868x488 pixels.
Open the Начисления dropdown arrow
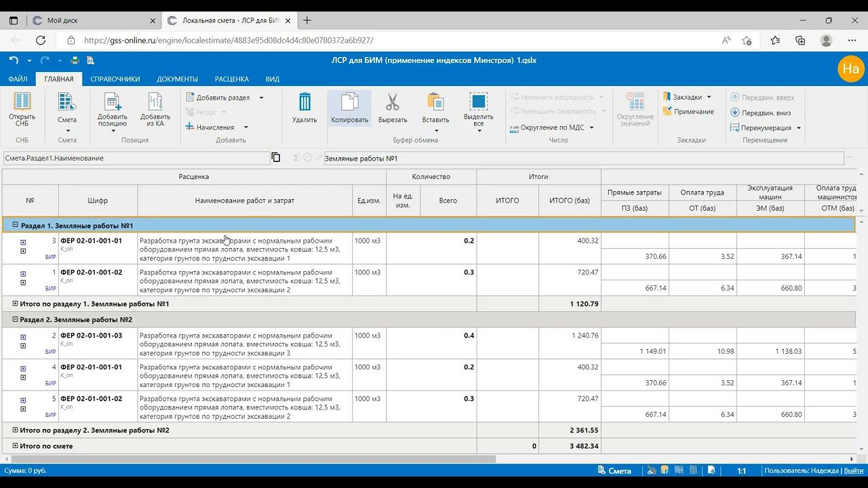[245, 127]
